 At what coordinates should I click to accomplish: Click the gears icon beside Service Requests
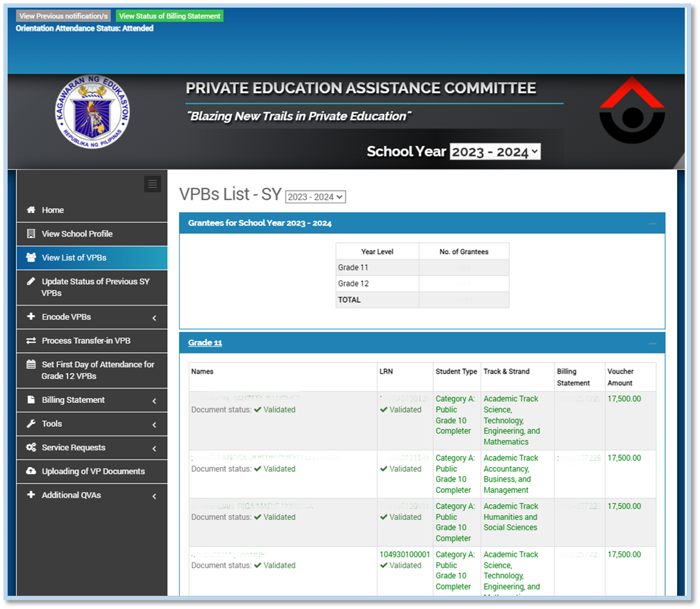(31, 447)
